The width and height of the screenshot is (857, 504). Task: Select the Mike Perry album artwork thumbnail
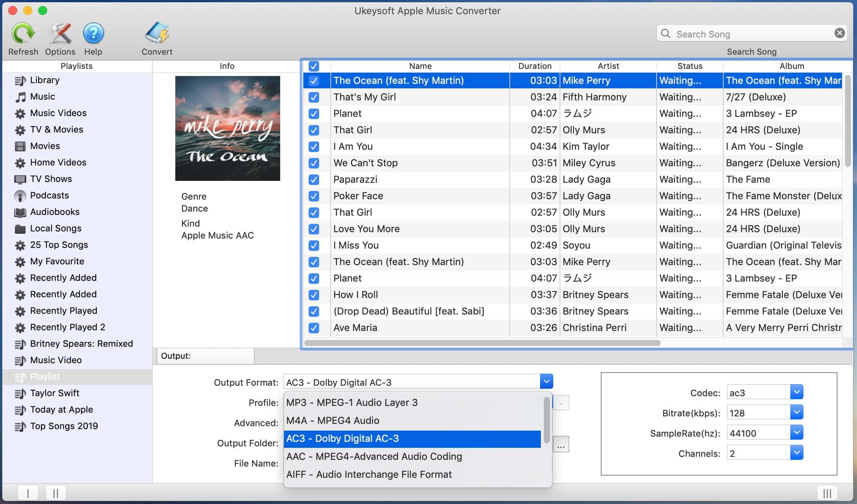click(x=228, y=128)
